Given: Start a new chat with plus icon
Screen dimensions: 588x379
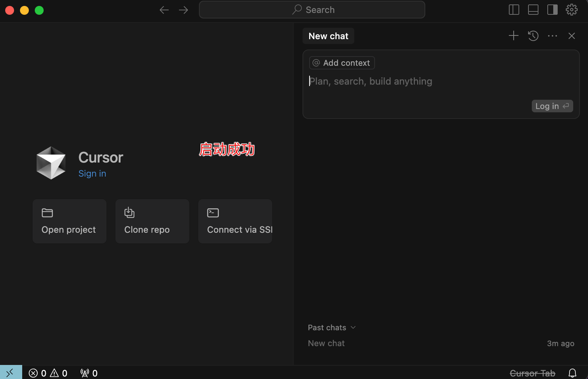Looking at the screenshot, I should pyautogui.click(x=514, y=36).
